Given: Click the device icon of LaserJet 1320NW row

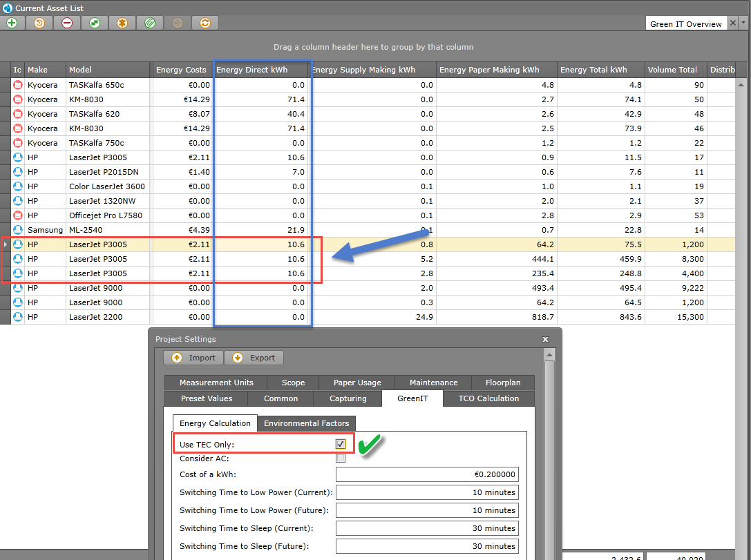Looking at the screenshot, I should click(18, 201).
